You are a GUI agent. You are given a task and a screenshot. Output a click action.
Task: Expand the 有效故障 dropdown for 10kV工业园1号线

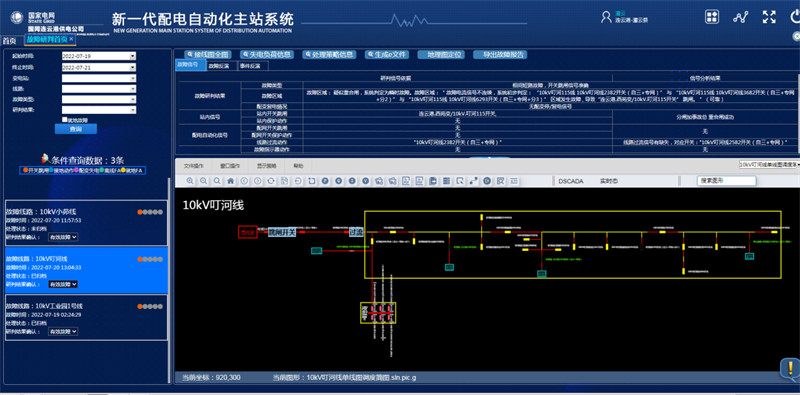63,331
